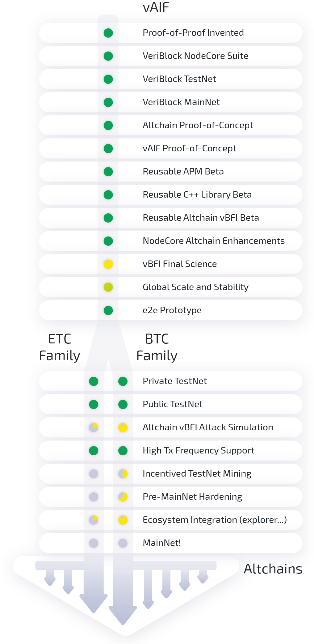
Task: Click the yellow progress dot for vBFI Final Science
Action: tap(108, 264)
